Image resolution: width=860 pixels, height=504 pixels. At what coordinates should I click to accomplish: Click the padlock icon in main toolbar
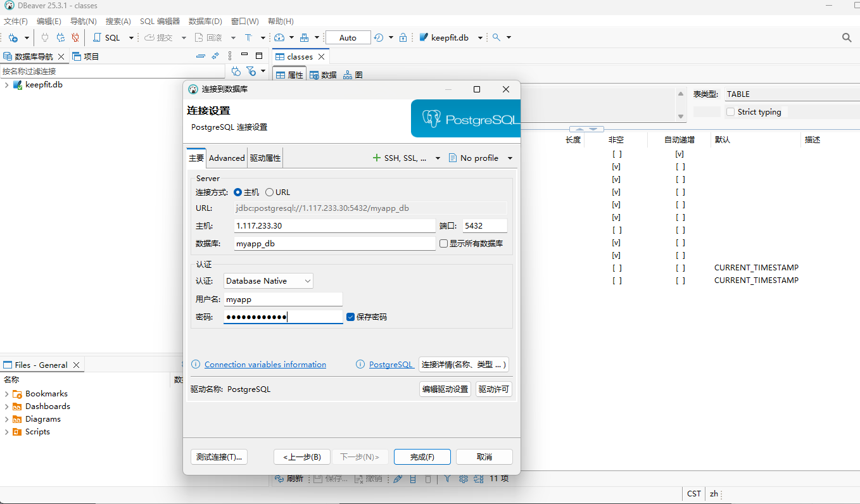(403, 37)
